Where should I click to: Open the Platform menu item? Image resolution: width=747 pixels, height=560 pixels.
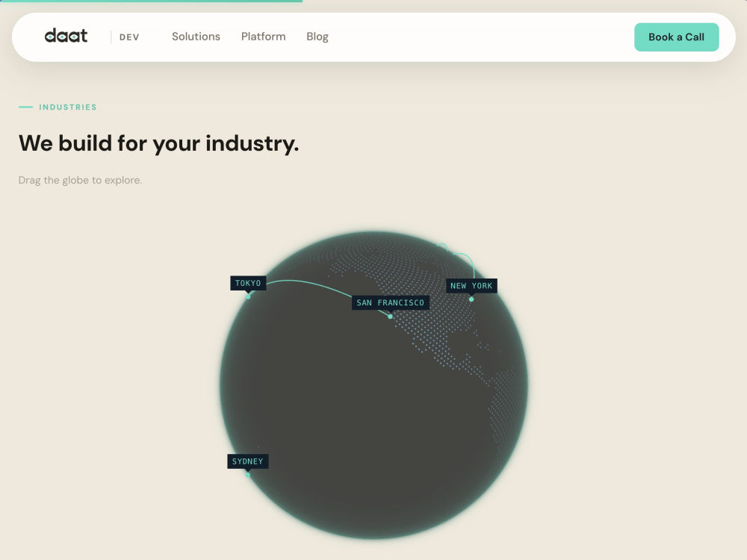point(263,37)
